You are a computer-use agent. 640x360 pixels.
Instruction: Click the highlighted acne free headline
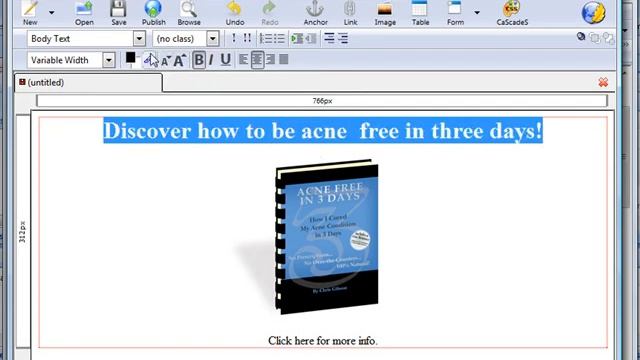point(323,131)
